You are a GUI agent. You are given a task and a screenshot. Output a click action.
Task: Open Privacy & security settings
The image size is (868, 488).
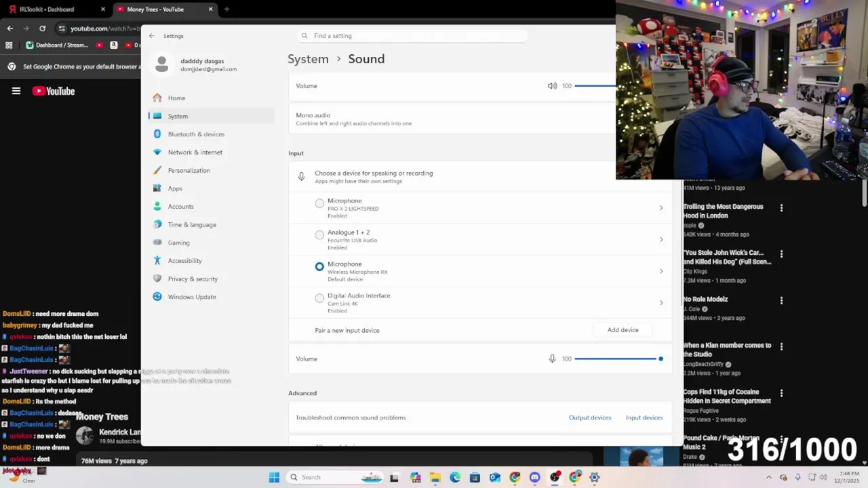point(211,279)
